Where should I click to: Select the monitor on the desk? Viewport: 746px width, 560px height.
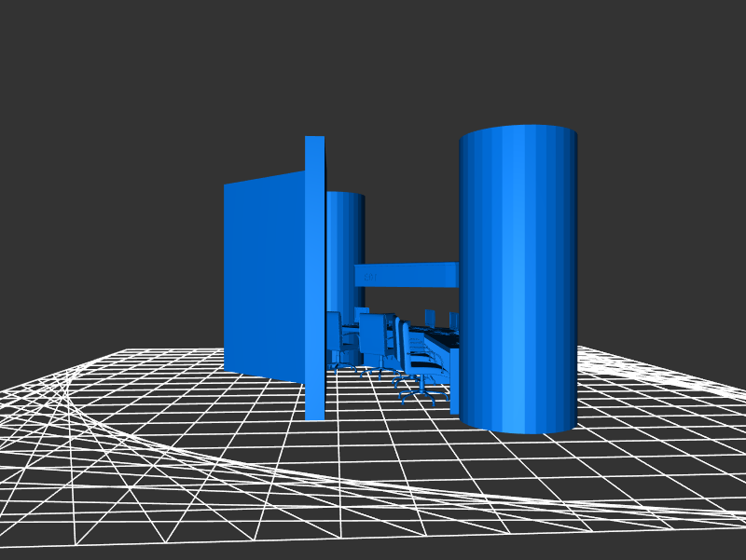pyautogui.click(x=430, y=317)
